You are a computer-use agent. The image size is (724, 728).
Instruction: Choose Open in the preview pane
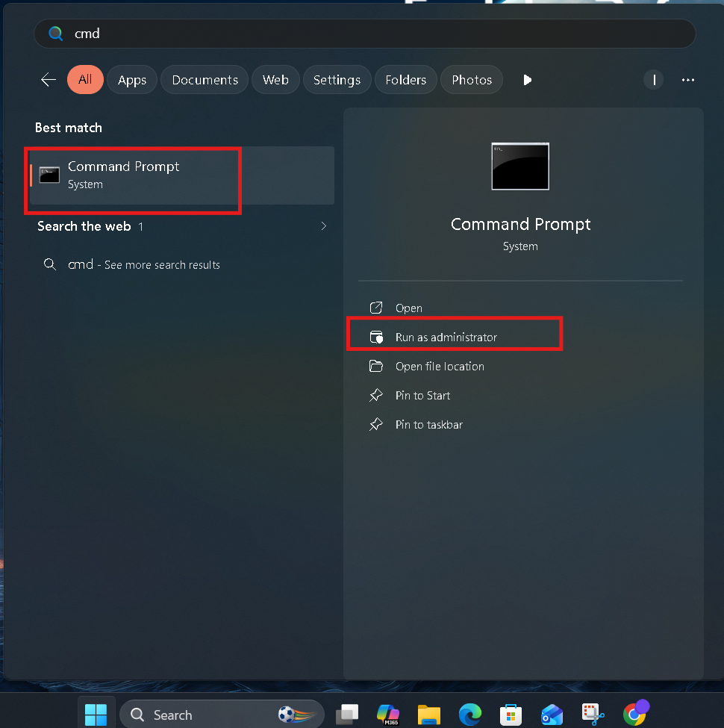(x=520, y=308)
